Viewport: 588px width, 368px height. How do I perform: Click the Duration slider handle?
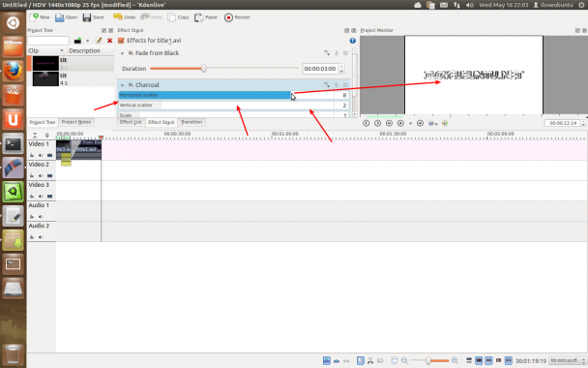click(204, 69)
